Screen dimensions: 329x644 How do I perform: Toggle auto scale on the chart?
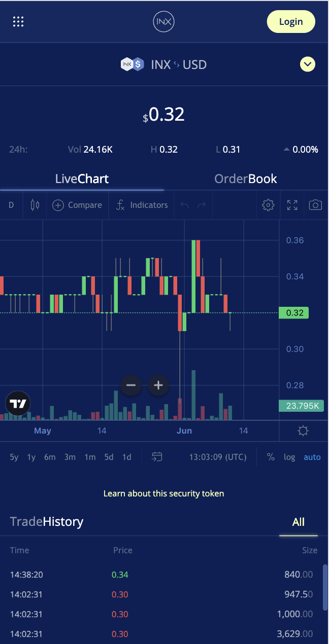coord(312,457)
